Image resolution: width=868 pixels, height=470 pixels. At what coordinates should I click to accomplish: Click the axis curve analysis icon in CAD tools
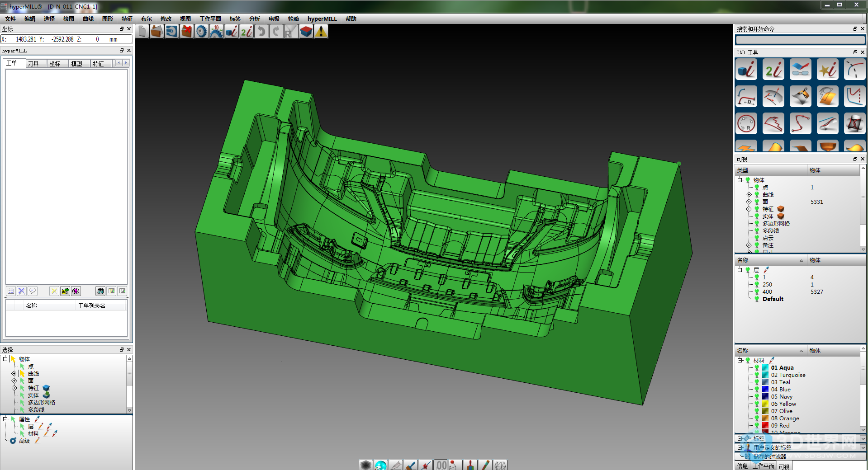[855, 96]
